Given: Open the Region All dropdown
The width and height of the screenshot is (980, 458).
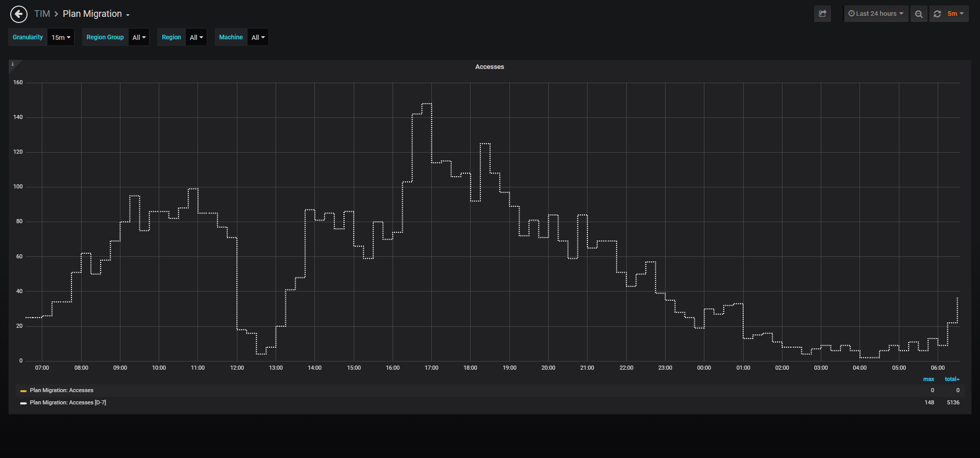Looking at the screenshot, I should [x=196, y=37].
